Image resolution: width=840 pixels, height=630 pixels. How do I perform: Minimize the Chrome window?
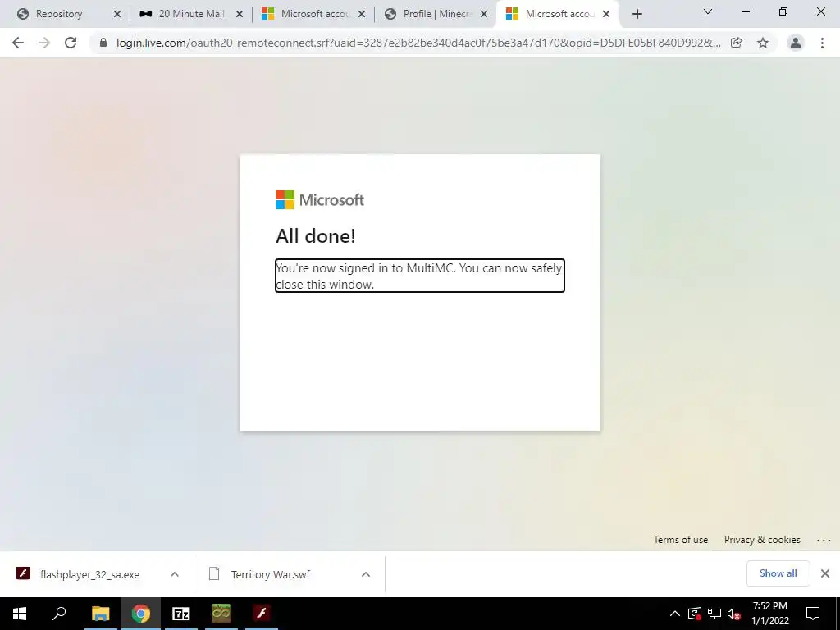click(x=745, y=11)
